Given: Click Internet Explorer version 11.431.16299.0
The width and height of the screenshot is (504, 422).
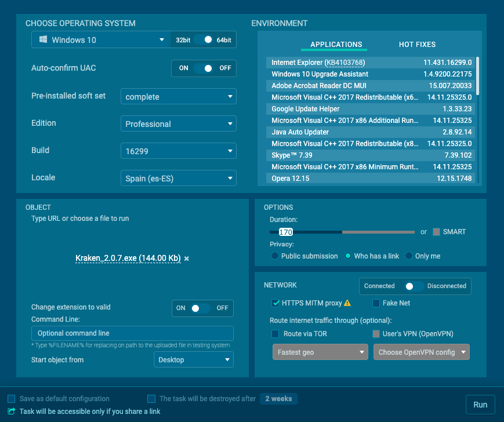Looking at the screenshot, I should coord(447,63).
